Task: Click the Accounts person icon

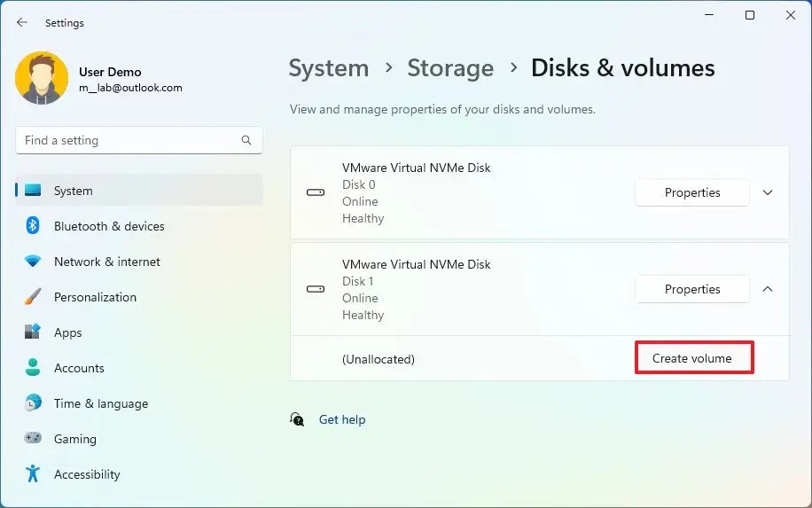Action: 33,368
